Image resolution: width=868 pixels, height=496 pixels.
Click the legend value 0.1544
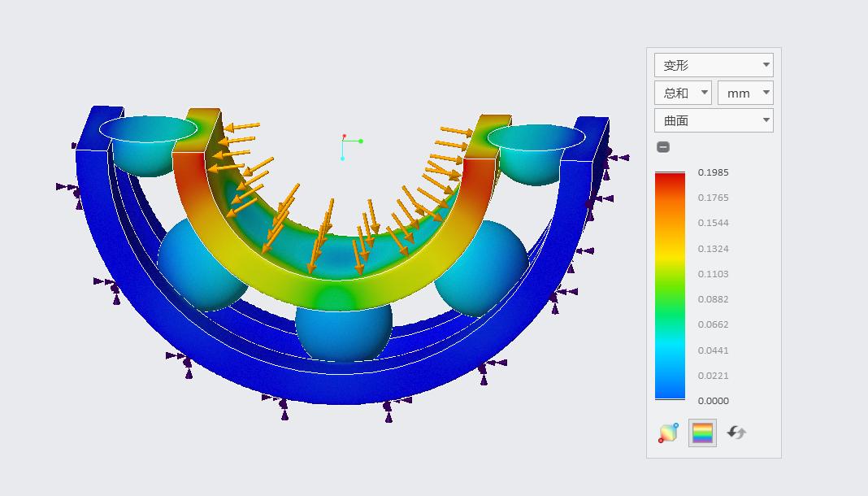click(x=713, y=223)
